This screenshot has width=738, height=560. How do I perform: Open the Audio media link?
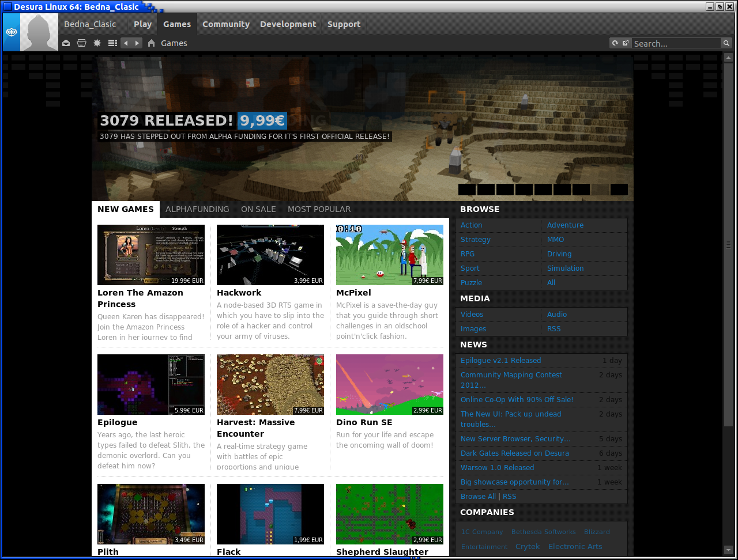pos(557,315)
